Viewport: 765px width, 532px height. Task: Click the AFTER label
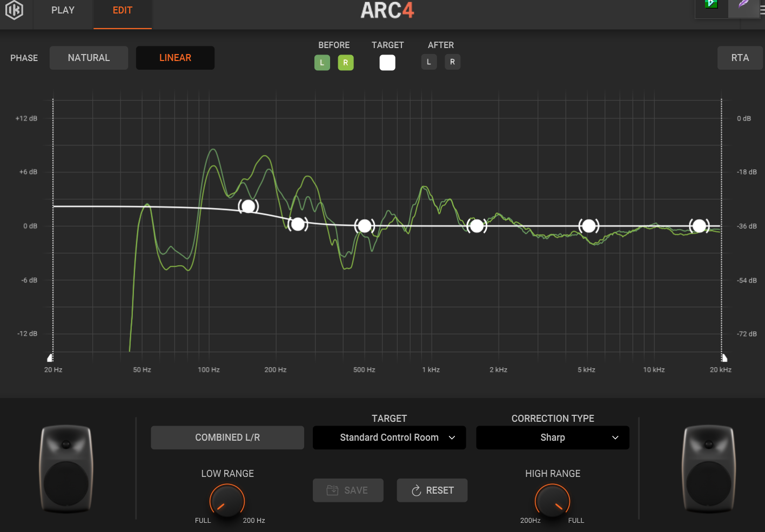[441, 45]
